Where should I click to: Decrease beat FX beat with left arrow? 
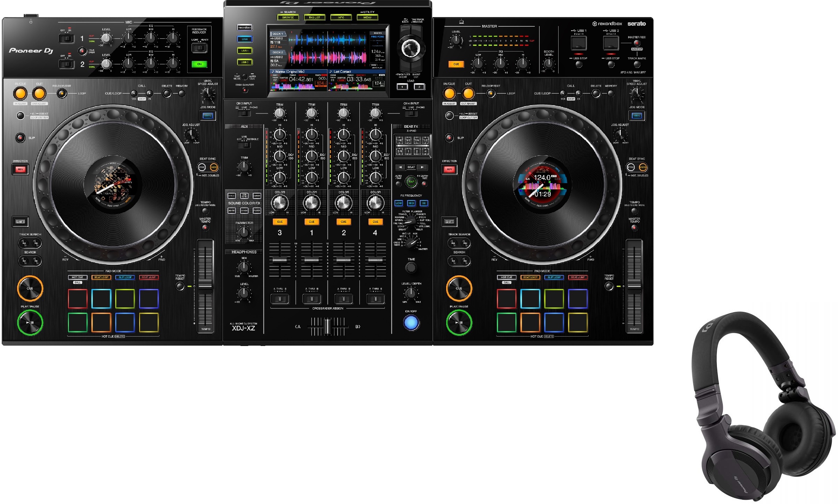400,167
